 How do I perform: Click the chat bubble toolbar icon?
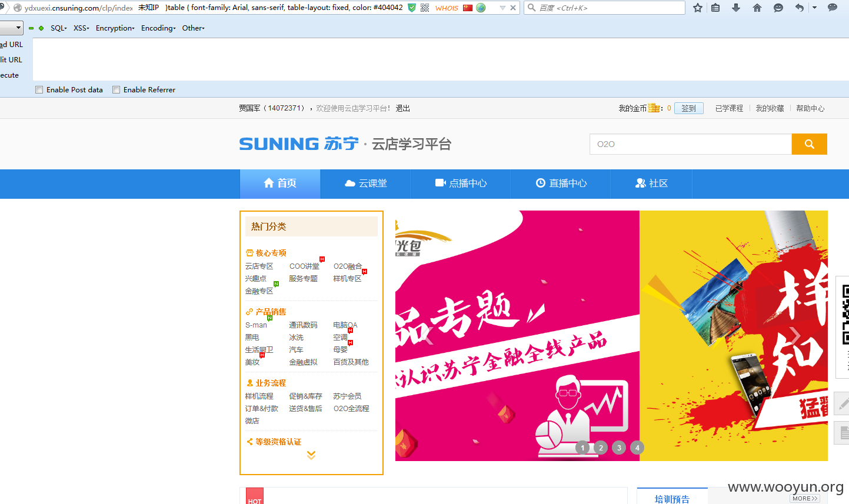pos(833,8)
